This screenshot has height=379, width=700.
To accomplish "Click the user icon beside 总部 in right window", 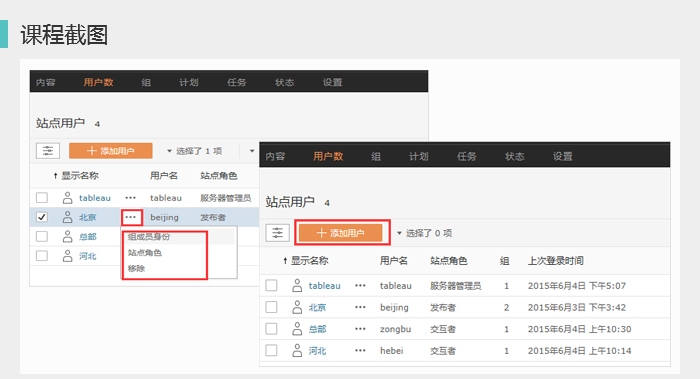I will pyautogui.click(x=297, y=329).
